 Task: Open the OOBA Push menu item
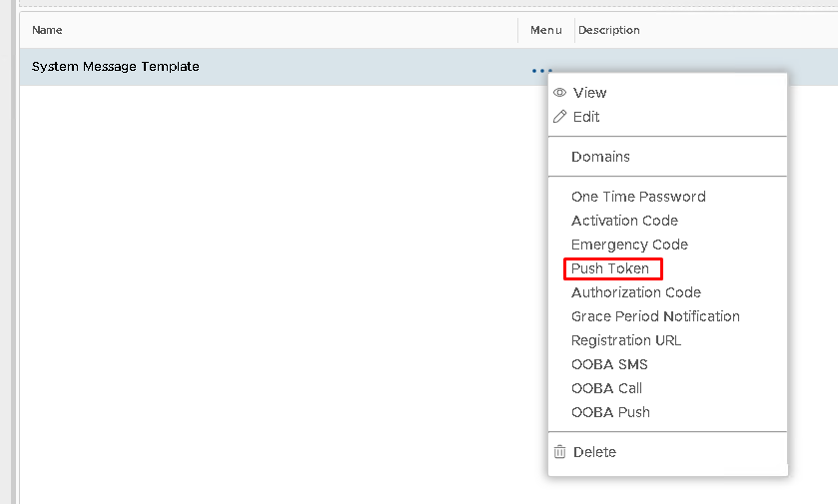tap(610, 412)
